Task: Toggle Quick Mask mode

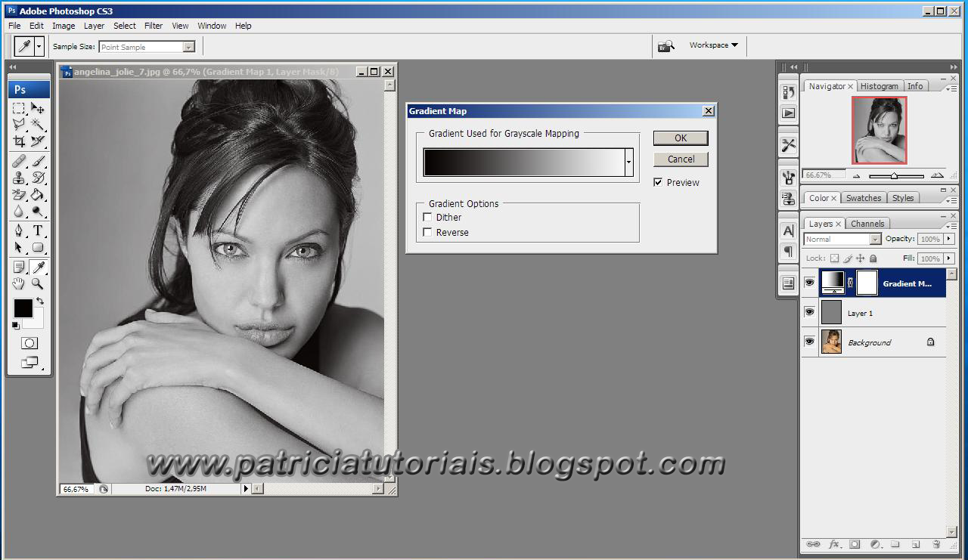Action: coord(29,343)
